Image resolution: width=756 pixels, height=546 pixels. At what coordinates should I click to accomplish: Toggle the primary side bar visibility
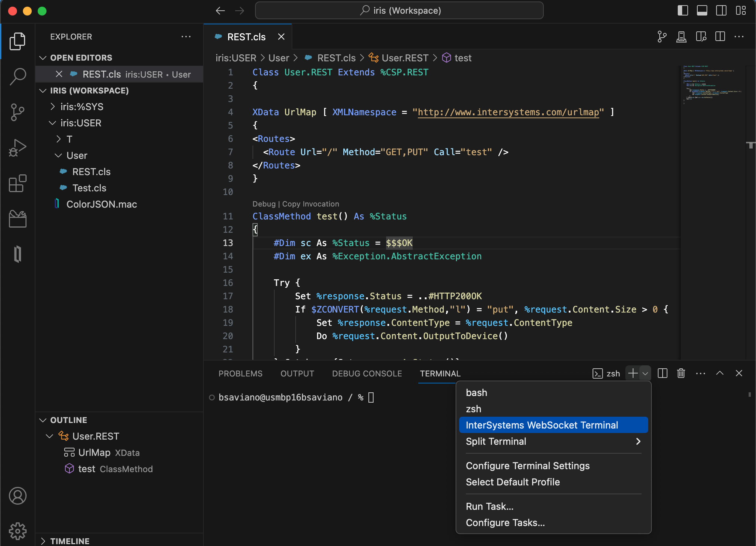point(683,10)
